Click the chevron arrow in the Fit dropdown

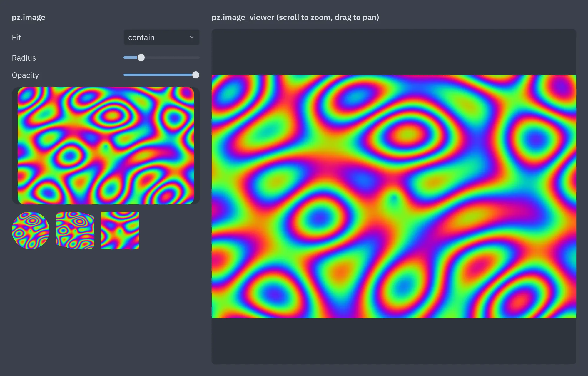192,37
